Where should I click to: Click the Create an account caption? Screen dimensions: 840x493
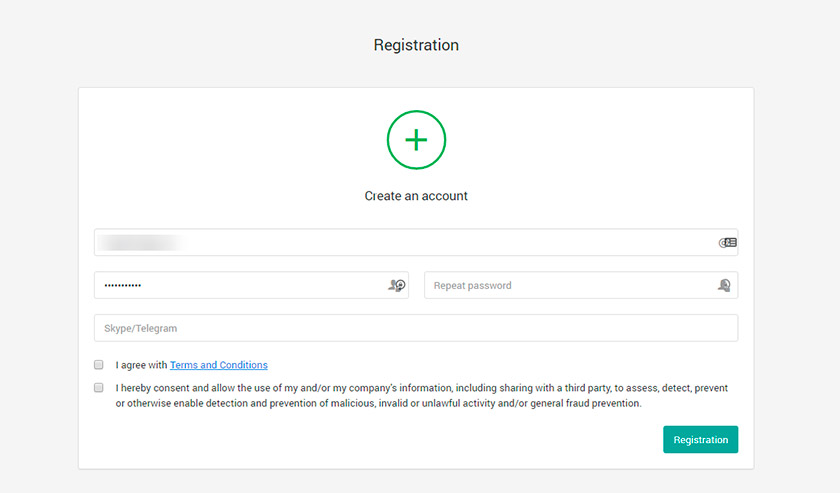[416, 196]
